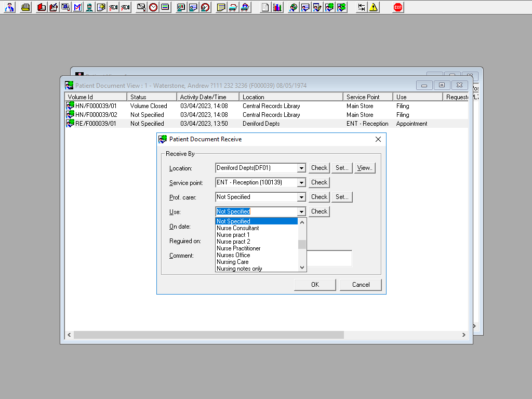This screenshot has width=532, height=399.
Task: Click the masked surgeon toolbar icon
Action: point(89,7)
